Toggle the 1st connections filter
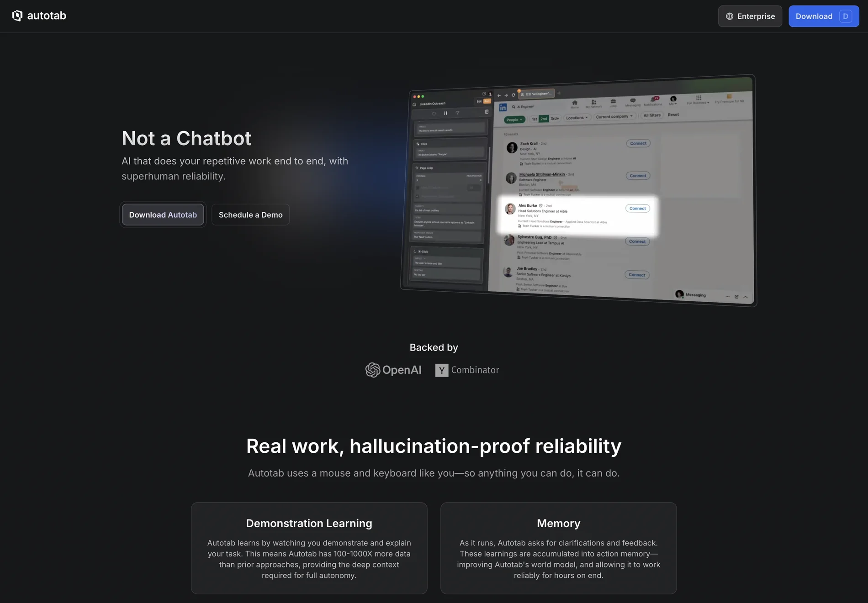868x603 pixels. 535,119
